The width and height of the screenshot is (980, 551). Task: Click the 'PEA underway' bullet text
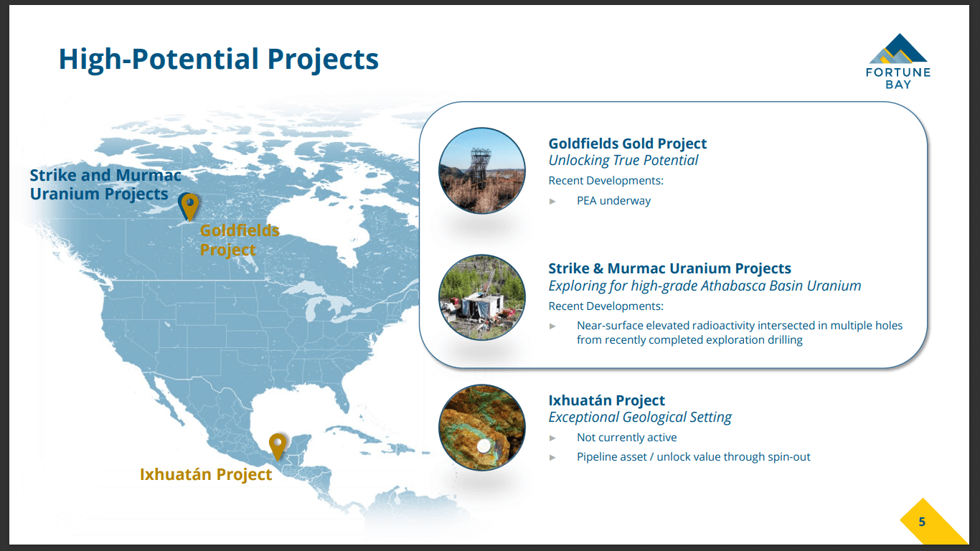[x=613, y=201]
